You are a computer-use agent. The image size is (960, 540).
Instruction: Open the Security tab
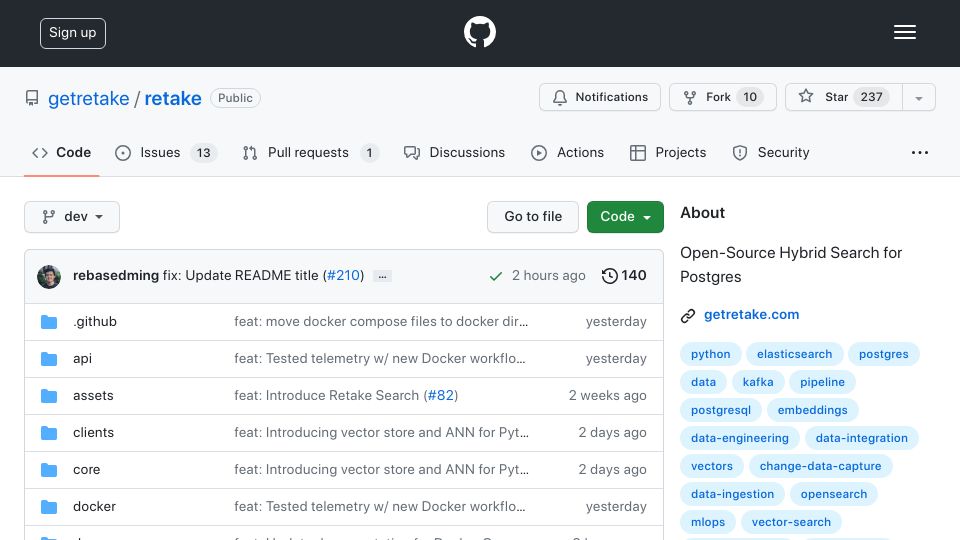pos(771,152)
